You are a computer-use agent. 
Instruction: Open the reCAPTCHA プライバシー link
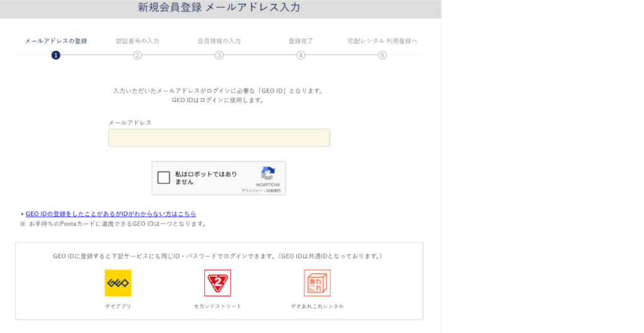252,191
